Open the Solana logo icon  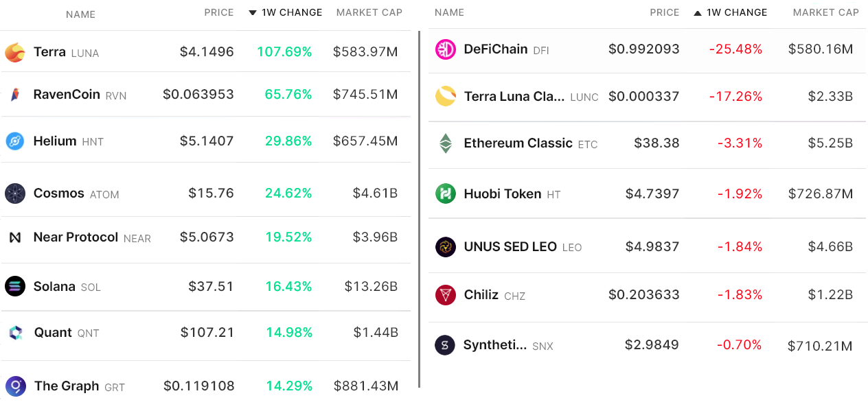(x=15, y=286)
